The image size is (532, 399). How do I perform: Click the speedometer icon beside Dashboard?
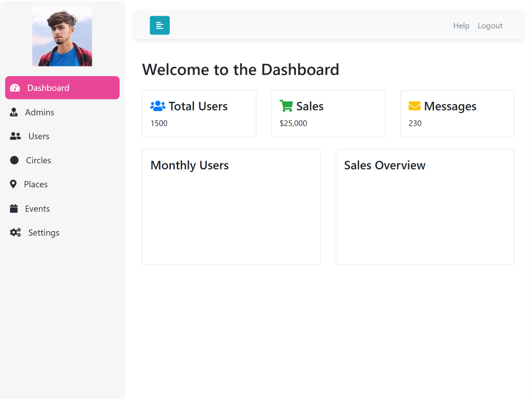pyautogui.click(x=15, y=88)
